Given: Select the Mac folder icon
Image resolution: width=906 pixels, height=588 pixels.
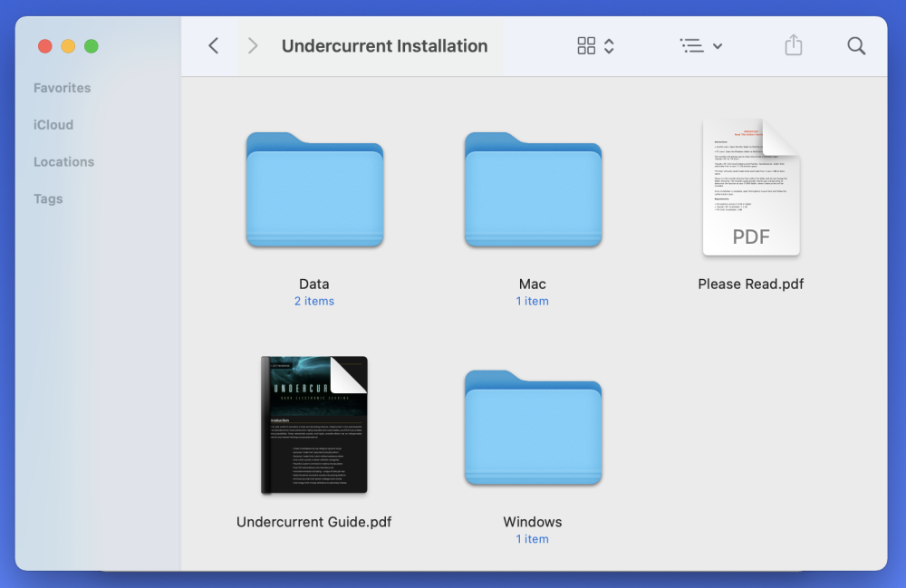Looking at the screenshot, I should [x=533, y=189].
